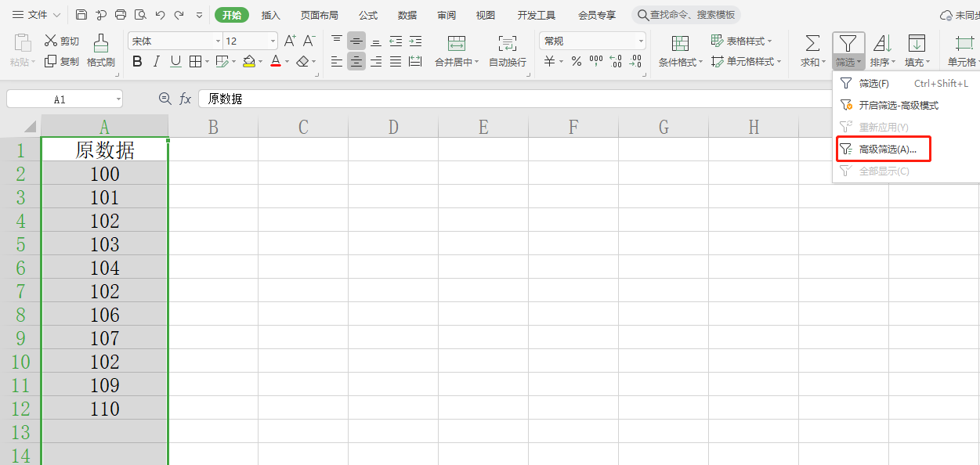Click the undo arrow icon
Screen dimensions: 980x465
coord(160,15)
